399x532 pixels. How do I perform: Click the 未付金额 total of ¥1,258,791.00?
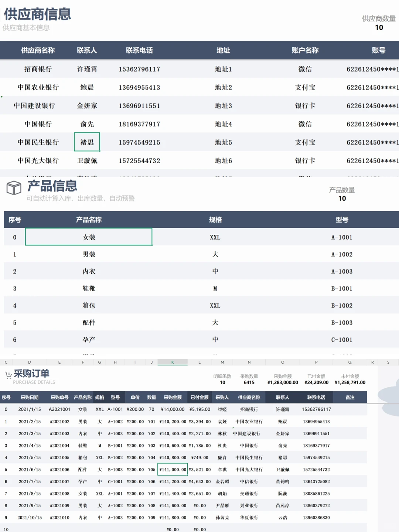coord(349,382)
